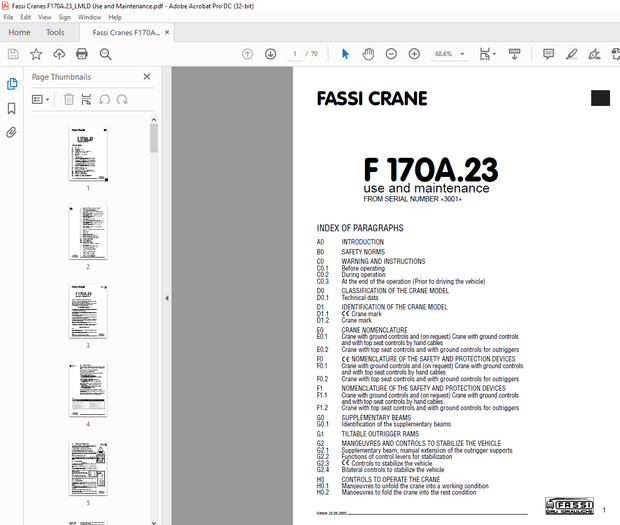Screen dimensions: 620x525
Task: Open the Window menu
Action: 89,17
